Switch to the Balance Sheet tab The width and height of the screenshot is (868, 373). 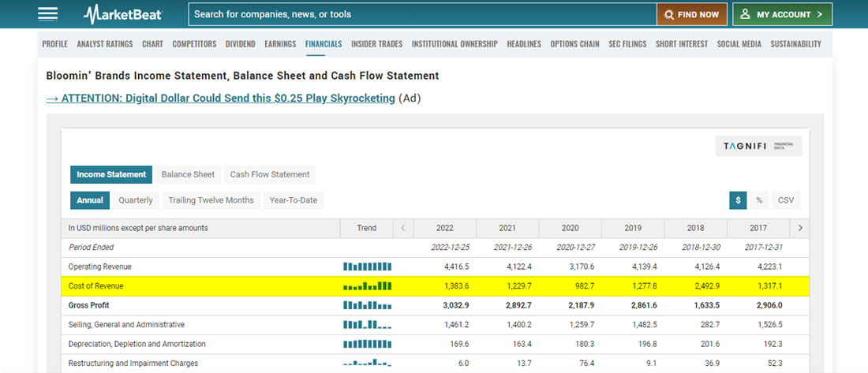188,174
